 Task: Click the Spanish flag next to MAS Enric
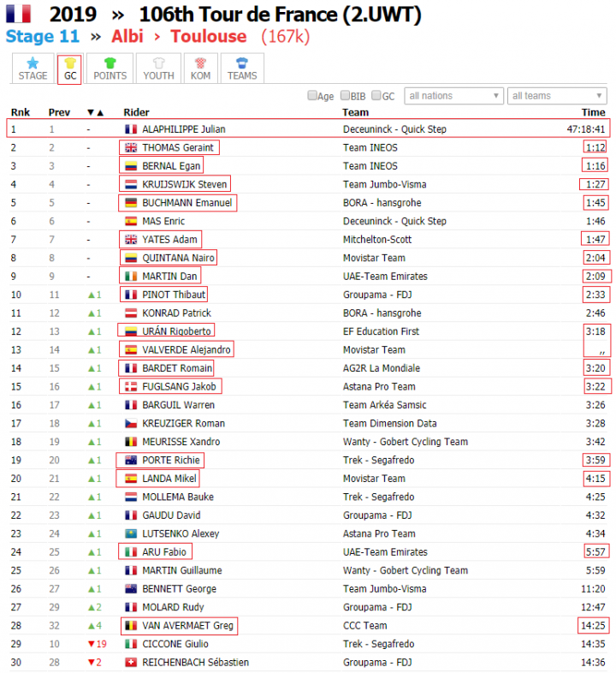[x=131, y=221]
